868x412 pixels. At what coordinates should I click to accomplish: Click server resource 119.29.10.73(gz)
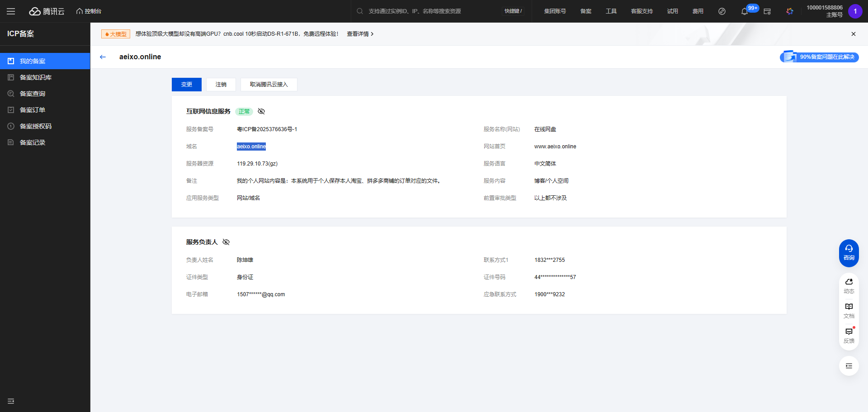pos(257,164)
